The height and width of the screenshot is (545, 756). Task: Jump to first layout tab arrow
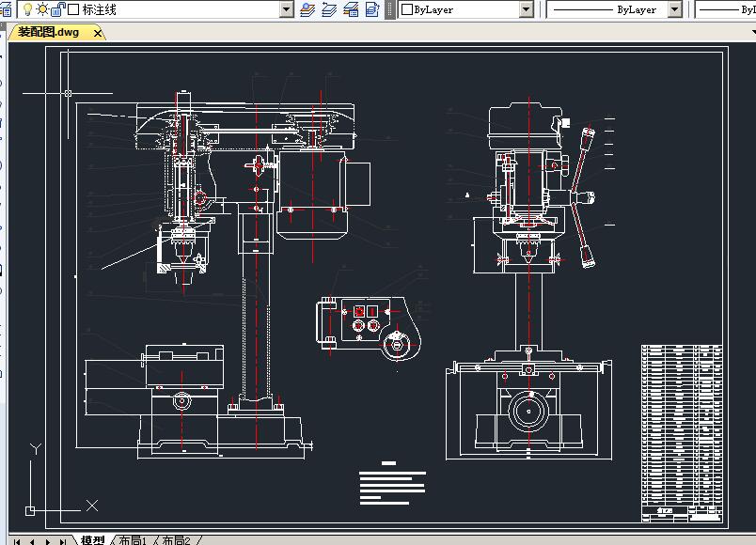pos(17,541)
